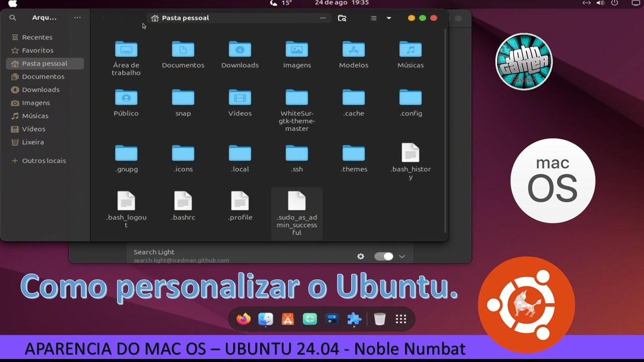Viewport: 644px width, 362px height.
Task: Open Downloads in sidebar
Action: coord(45,89)
